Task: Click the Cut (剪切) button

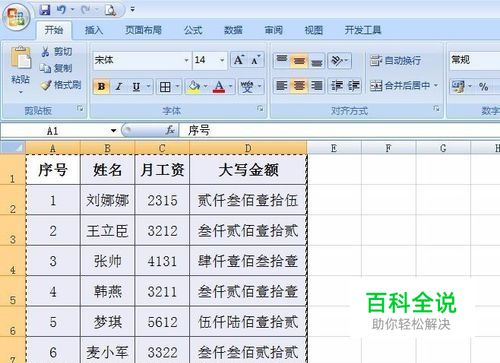Action: (x=56, y=52)
